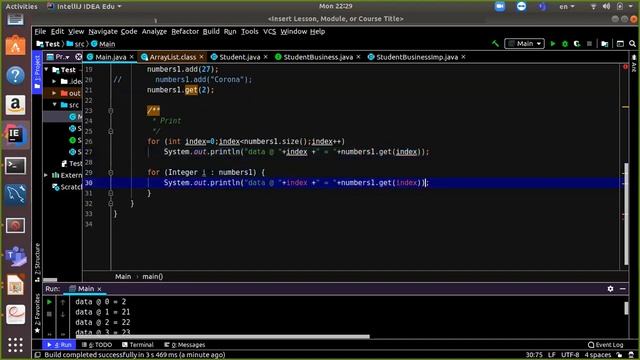
Task: Open IntelliJ IDEA Edu dock icon
Action: (15, 135)
